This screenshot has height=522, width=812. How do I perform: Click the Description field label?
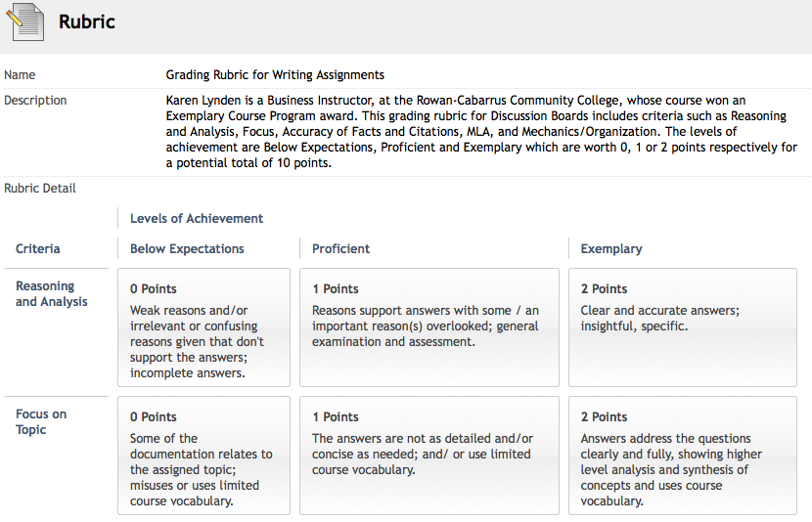point(35,101)
